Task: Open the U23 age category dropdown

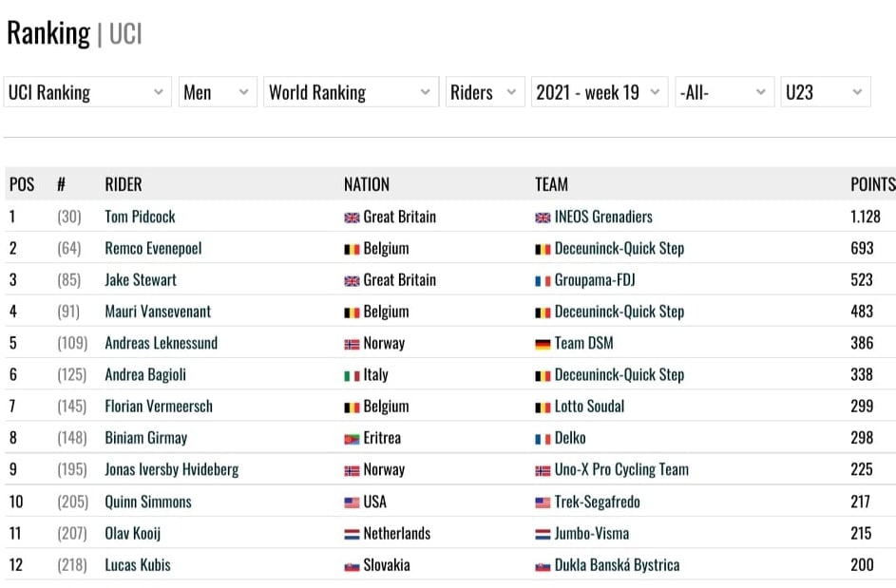Action: coord(826,92)
